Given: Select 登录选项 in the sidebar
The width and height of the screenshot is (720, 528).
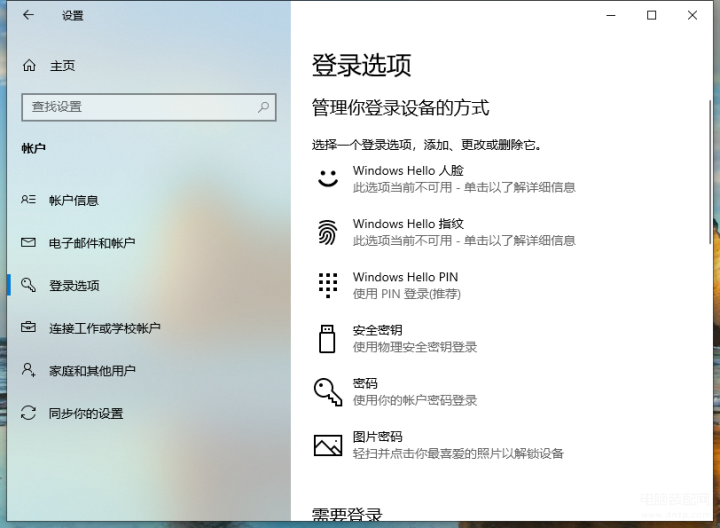Looking at the screenshot, I should pyautogui.click(x=74, y=285).
